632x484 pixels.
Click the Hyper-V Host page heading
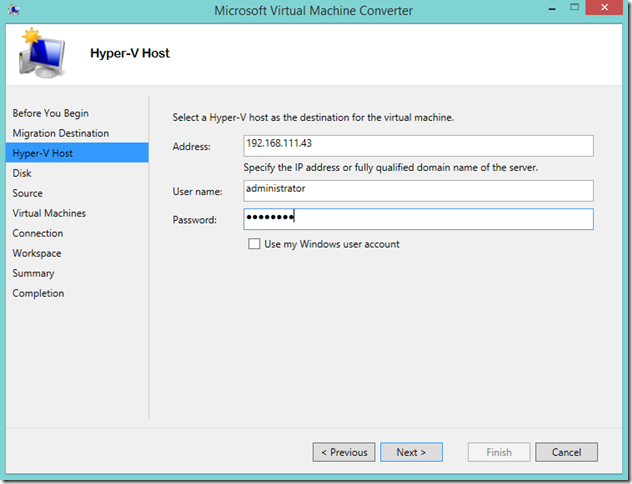point(130,53)
